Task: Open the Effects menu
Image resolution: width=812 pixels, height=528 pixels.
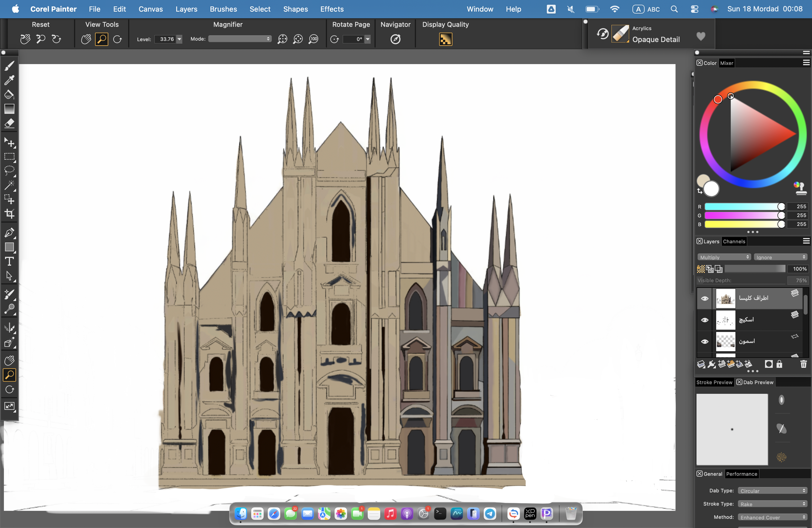Action: [332, 9]
